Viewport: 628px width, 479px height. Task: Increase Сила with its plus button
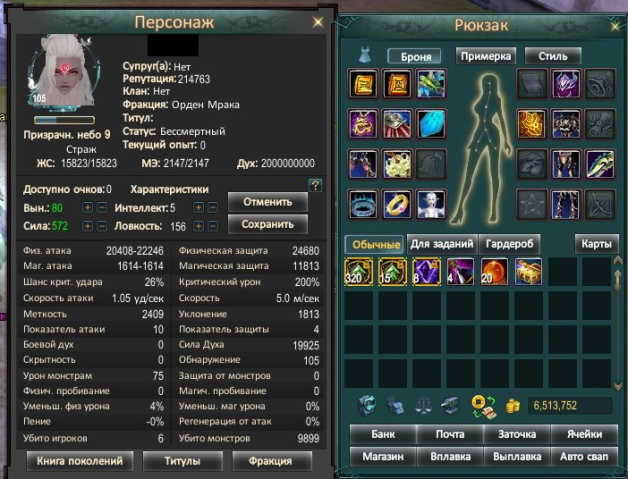(x=87, y=226)
